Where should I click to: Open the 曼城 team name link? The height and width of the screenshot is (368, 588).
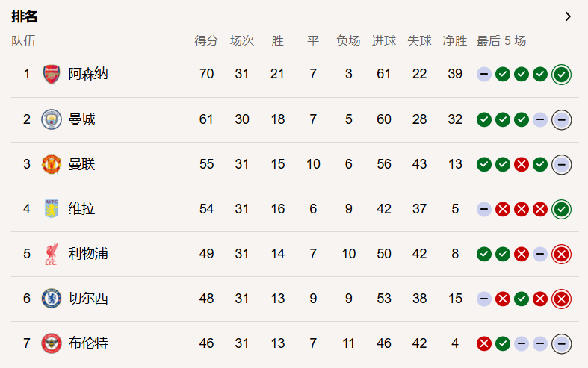coord(81,119)
